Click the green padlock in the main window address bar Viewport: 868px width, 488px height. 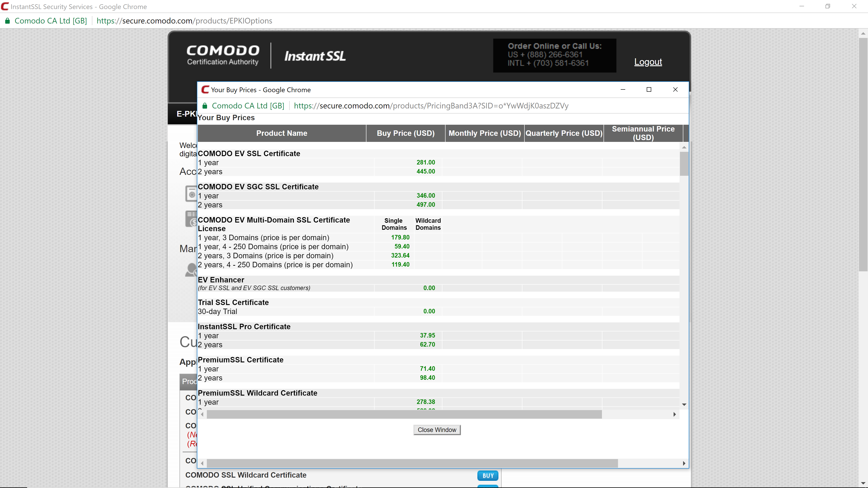(7, 21)
